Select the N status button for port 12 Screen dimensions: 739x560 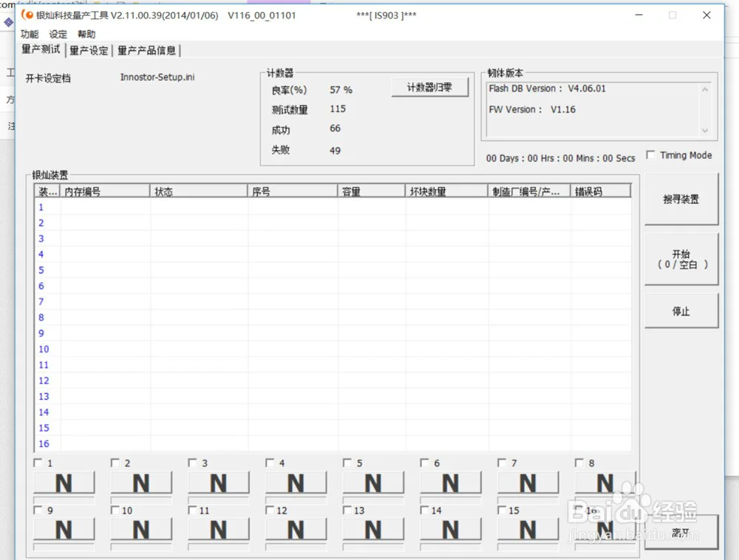[x=296, y=530]
